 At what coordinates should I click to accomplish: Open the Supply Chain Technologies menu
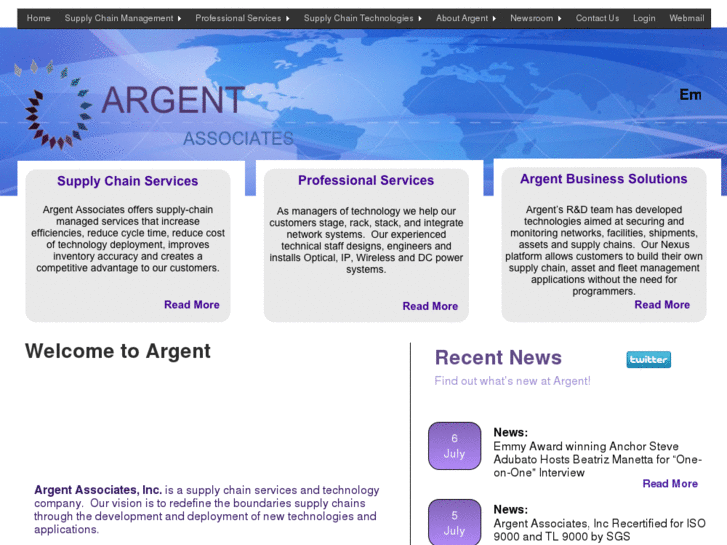[358, 18]
